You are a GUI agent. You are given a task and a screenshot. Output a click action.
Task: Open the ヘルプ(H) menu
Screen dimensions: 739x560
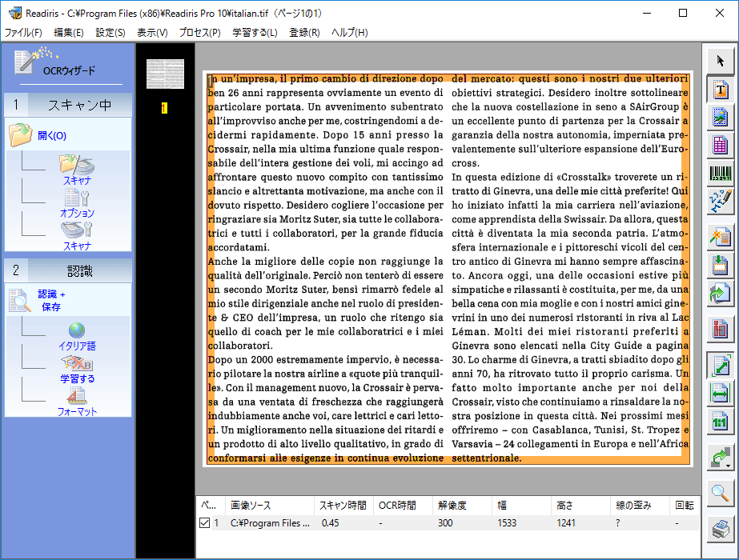coord(350,33)
